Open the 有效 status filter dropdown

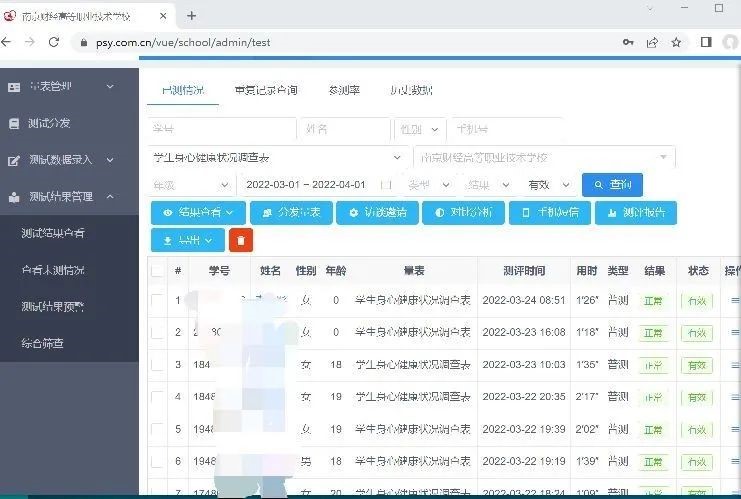549,185
